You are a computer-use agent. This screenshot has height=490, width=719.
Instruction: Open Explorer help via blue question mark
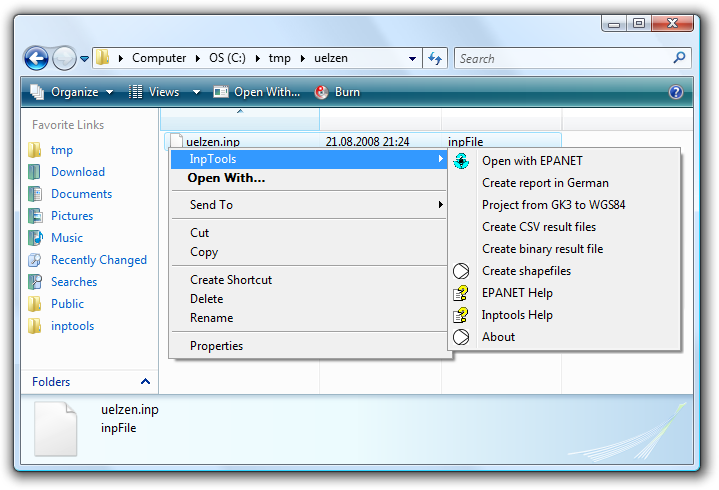click(x=675, y=92)
